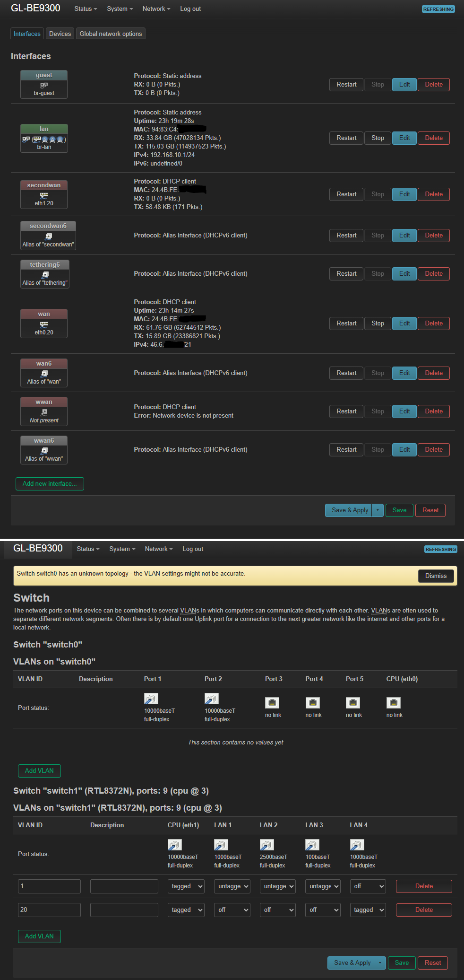Expand Save & Apply options arrow in Interfaces
Image resolution: width=464 pixels, height=980 pixels.
tap(378, 510)
